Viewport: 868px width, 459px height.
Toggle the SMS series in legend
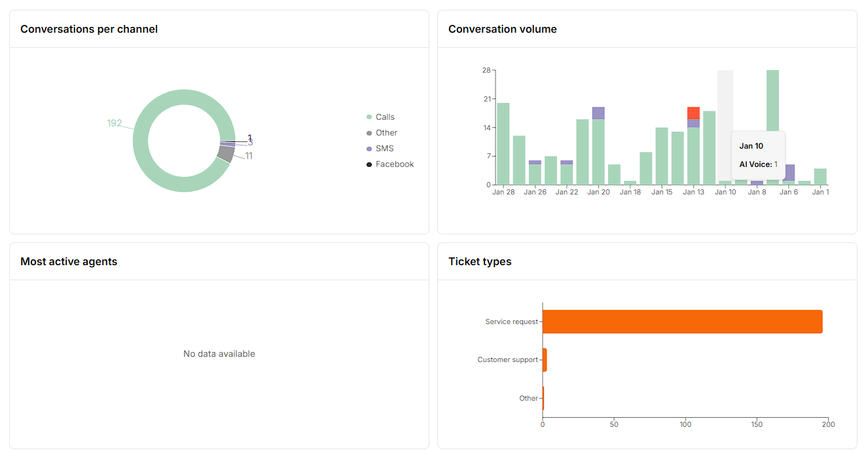pos(384,149)
